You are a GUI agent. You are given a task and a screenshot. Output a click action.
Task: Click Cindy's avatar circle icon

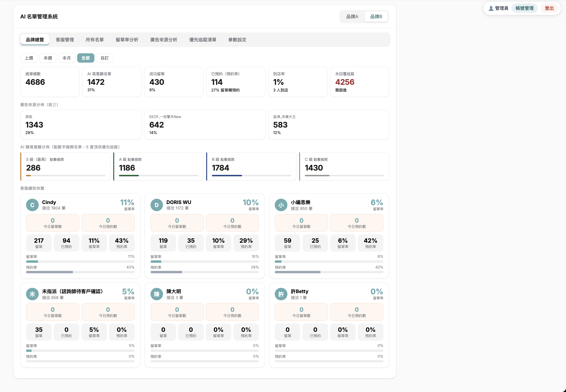pyautogui.click(x=32, y=205)
